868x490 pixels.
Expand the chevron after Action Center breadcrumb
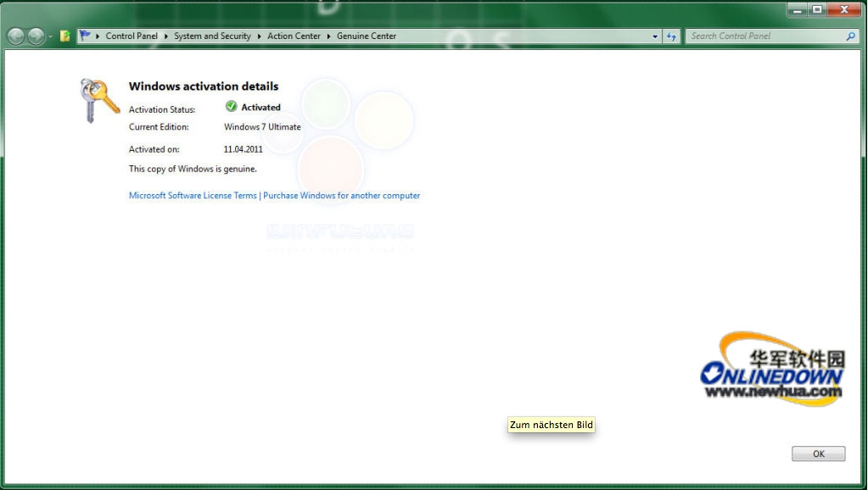329,36
